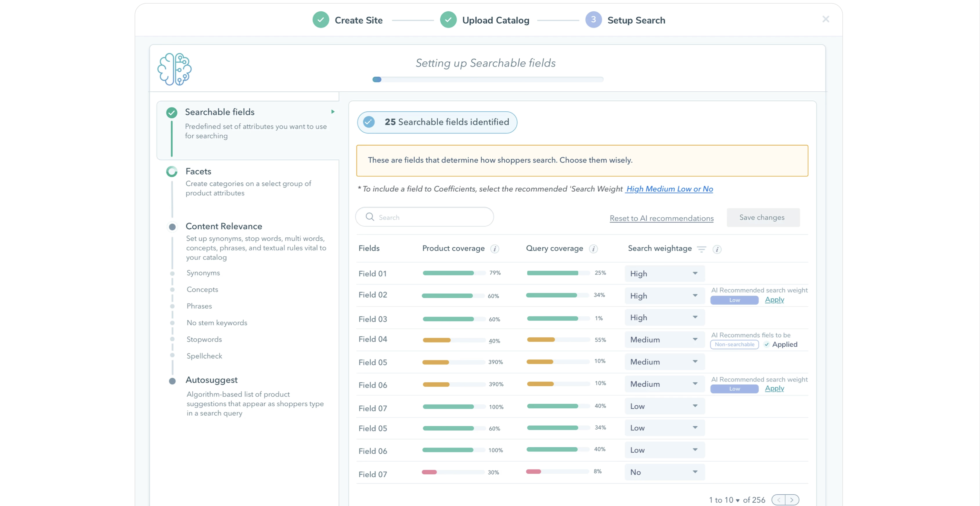Screen dimensions: 980x506
Task: Click Field 07 red query coverage bar
Action: (557, 471)
